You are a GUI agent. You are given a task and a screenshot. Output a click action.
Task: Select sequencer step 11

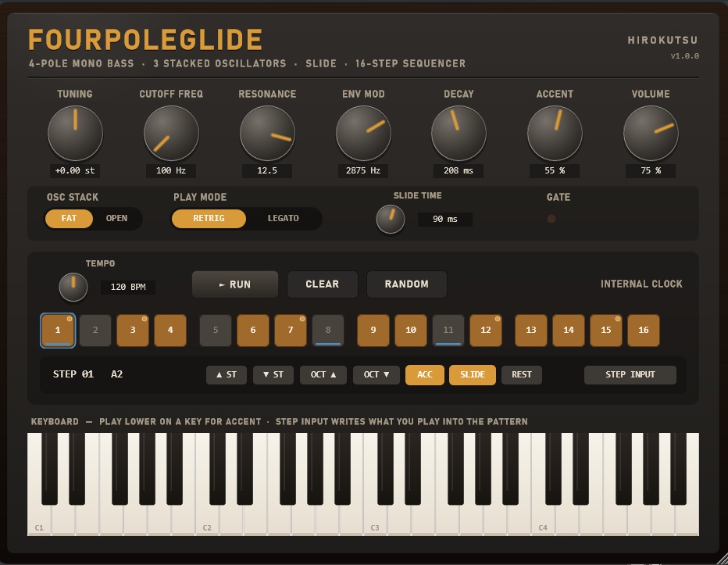click(448, 331)
